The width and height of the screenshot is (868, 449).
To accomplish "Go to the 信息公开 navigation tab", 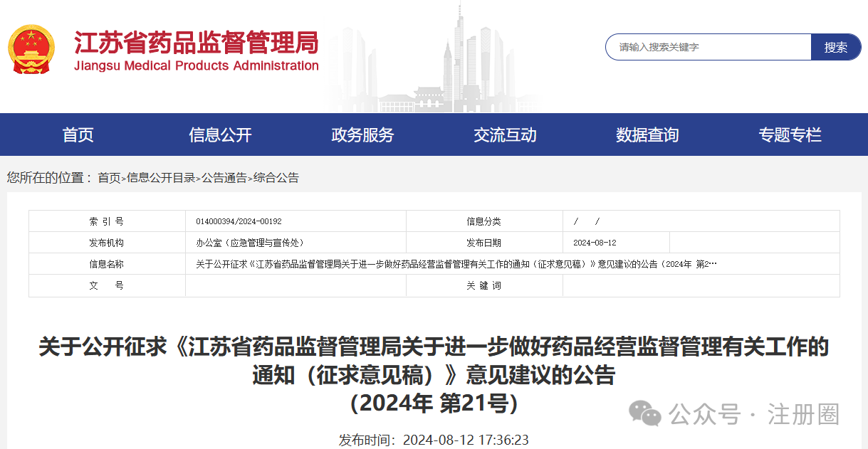I will tap(220, 134).
